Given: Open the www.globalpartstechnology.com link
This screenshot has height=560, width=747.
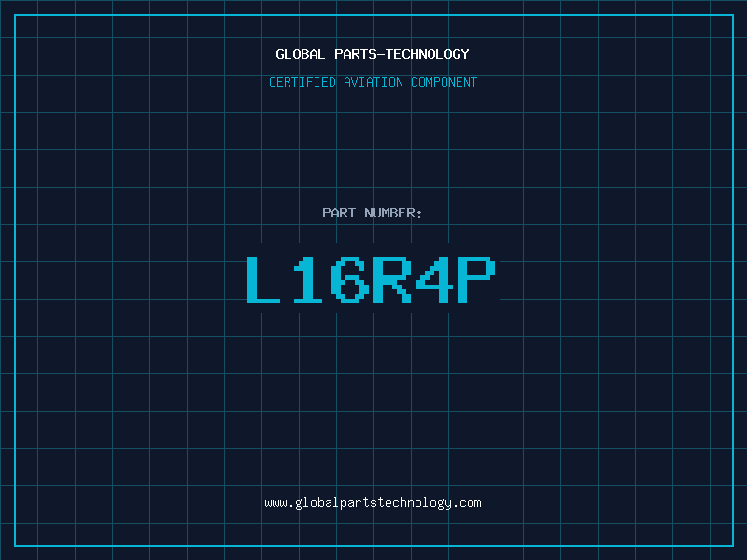Looking at the screenshot, I should (x=373, y=503).
